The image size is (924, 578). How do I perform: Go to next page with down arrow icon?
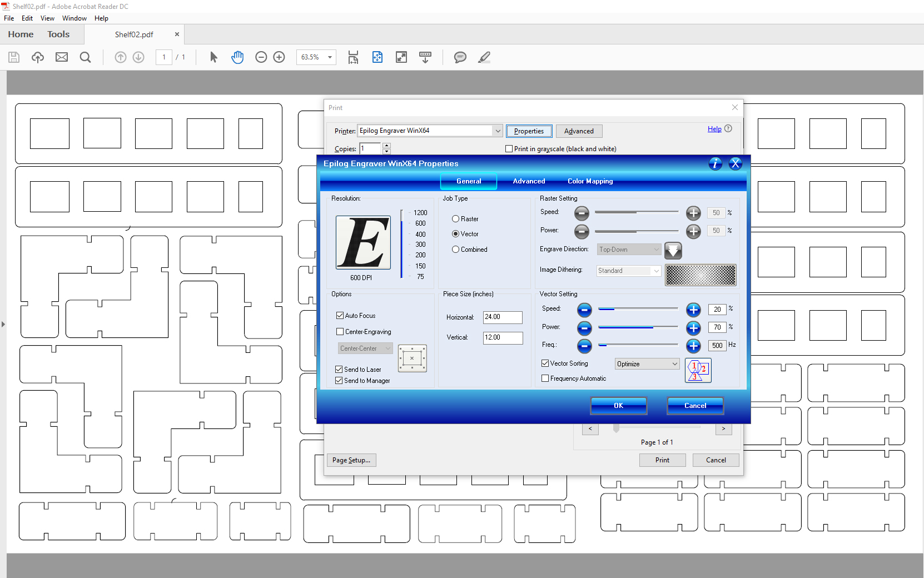138,57
